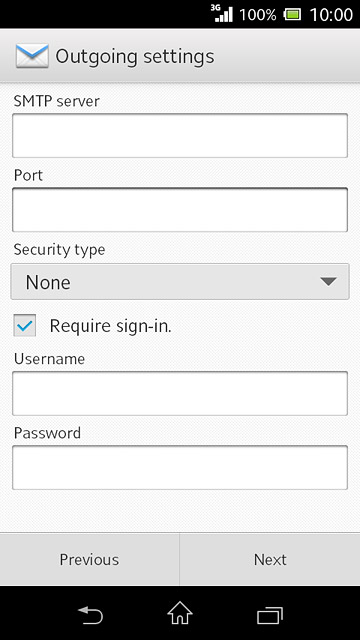
Task: Tap the 10:00 clock in status bar
Action: coord(331,15)
